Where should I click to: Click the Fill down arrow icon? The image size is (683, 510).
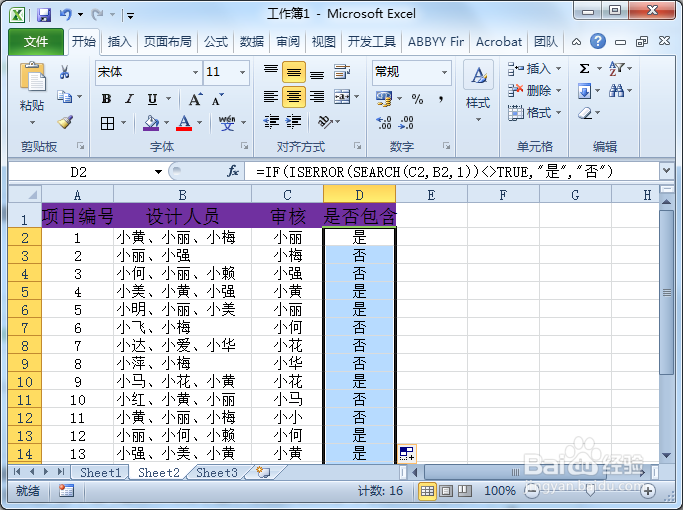(585, 91)
